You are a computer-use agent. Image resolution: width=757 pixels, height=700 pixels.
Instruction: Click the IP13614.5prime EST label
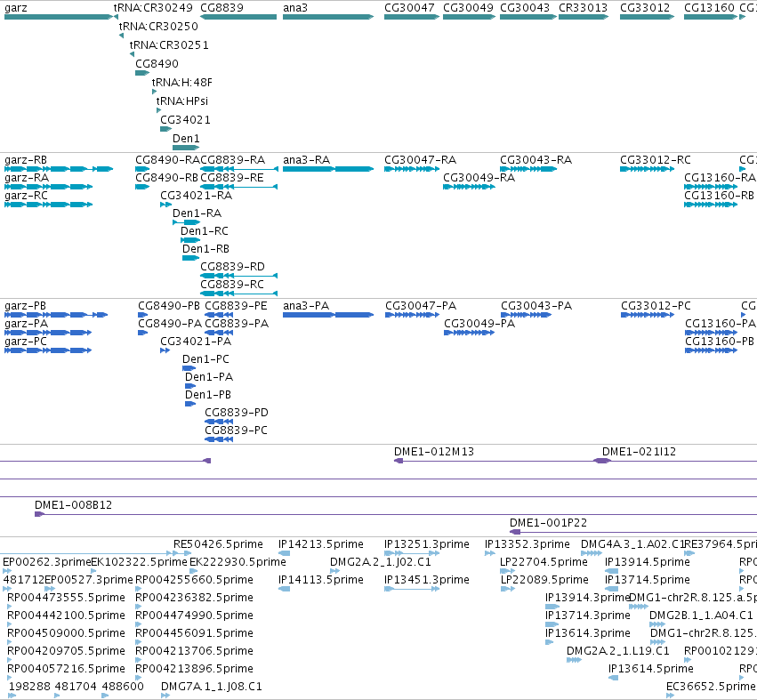click(651, 669)
